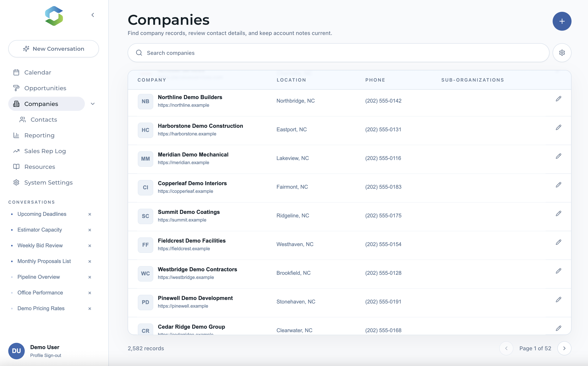Click the Sign-out link
This screenshot has width=588, height=366.
tap(52, 355)
